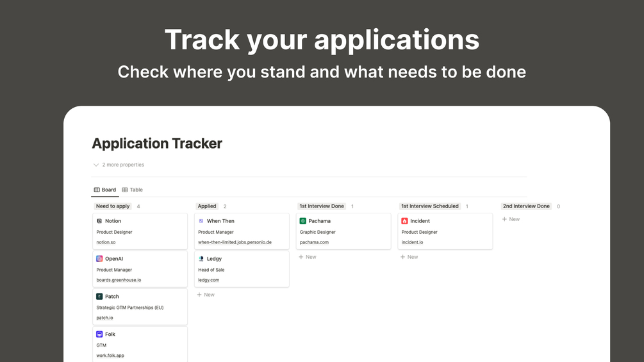
Task: Open the notion.so link
Action: (x=106, y=242)
